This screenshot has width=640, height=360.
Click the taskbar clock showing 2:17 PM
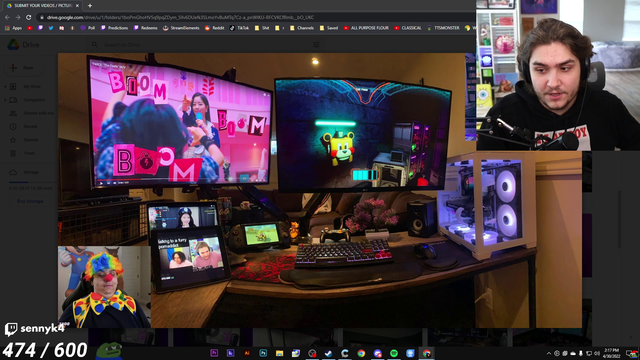click(x=612, y=353)
